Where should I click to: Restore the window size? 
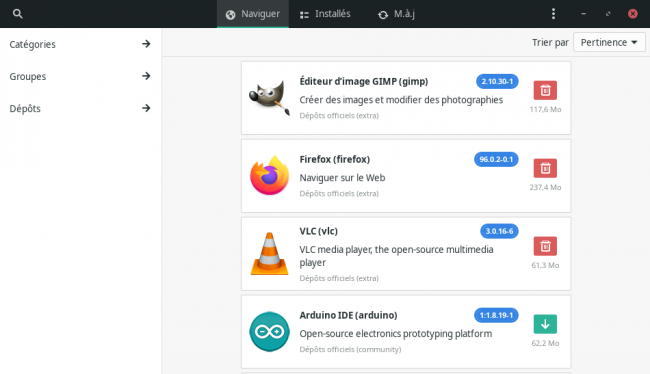(x=608, y=14)
